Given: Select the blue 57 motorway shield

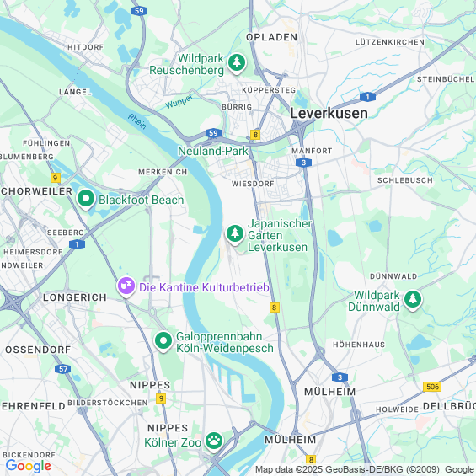Looking at the screenshot, I should (63, 369).
